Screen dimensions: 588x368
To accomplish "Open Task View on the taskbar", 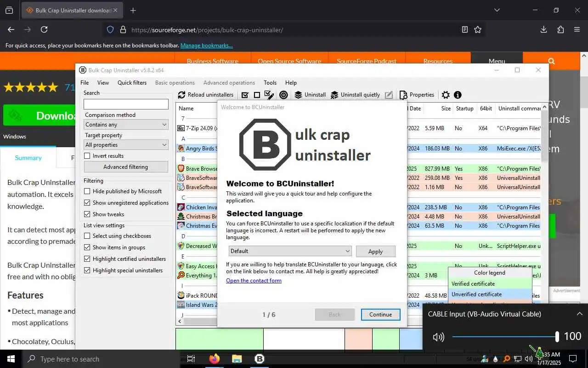I will pos(191,359).
